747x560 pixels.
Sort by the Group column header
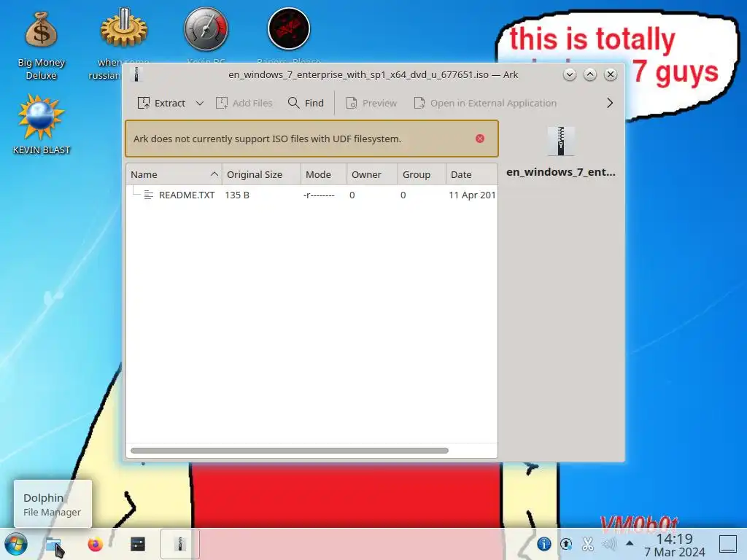[x=422, y=174]
